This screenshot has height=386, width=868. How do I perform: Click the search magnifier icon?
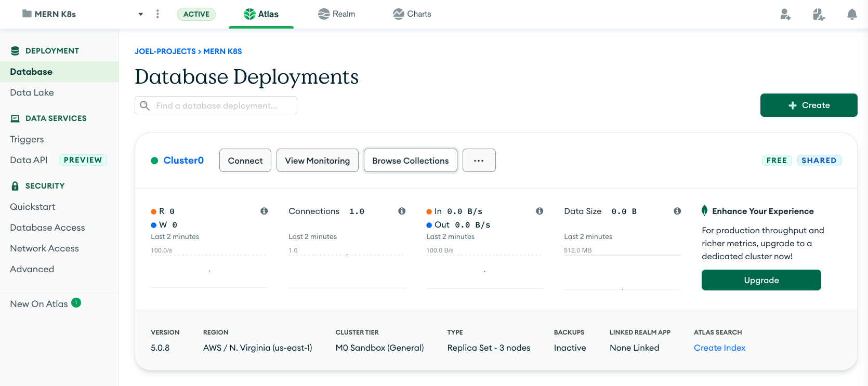[x=145, y=105]
